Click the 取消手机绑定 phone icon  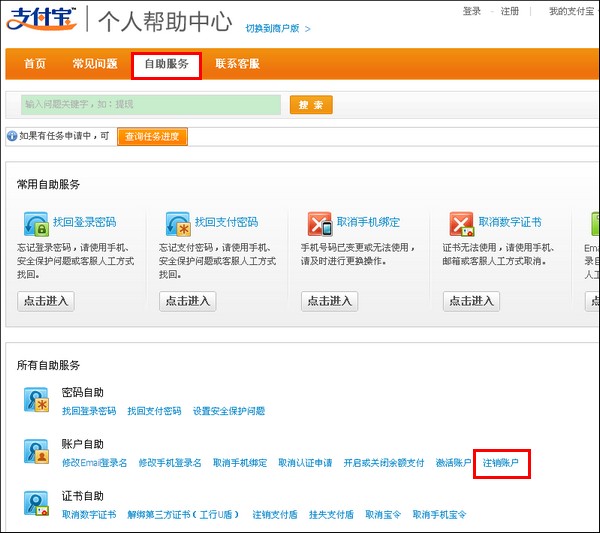[320, 224]
